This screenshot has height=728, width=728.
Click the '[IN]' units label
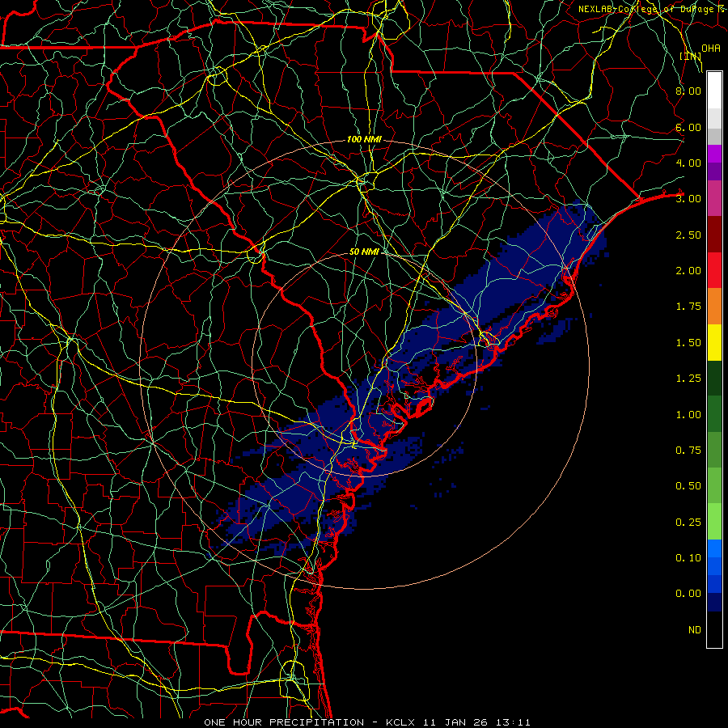(x=691, y=56)
